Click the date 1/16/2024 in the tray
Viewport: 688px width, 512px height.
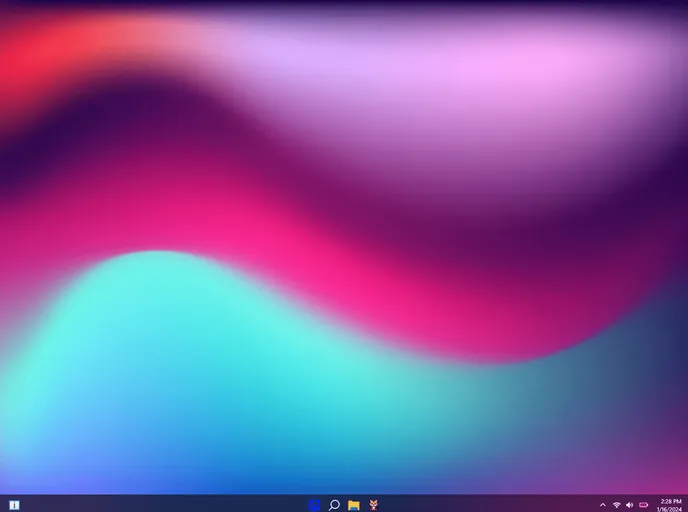670,509
